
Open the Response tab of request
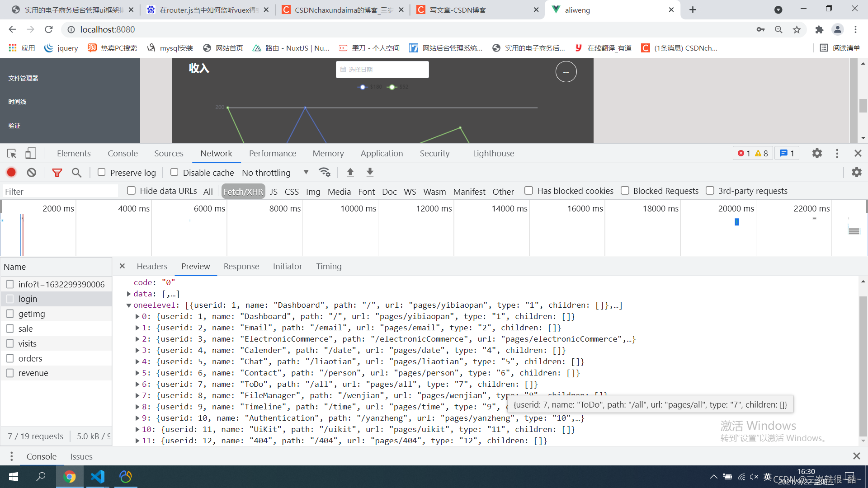coord(241,267)
